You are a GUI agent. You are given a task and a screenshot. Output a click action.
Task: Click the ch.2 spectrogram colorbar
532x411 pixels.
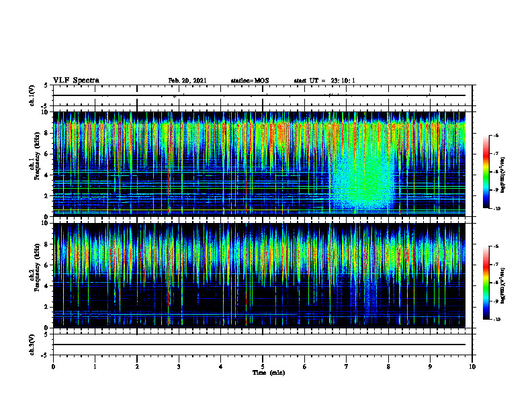point(486,283)
